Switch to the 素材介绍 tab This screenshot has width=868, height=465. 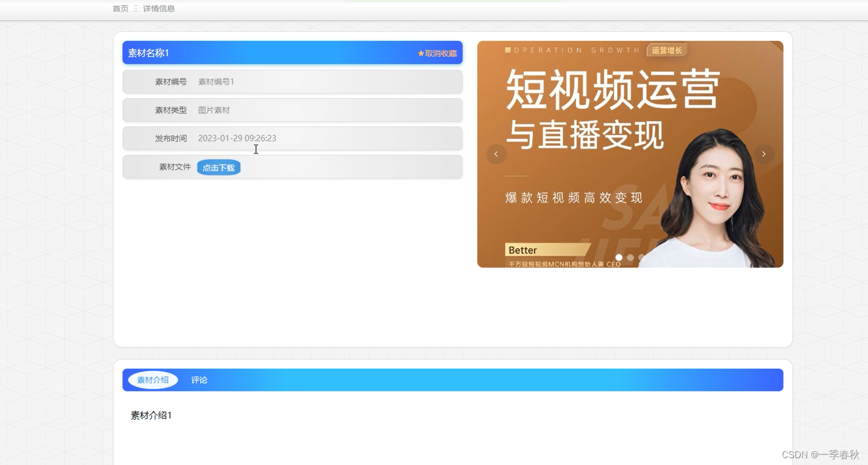point(153,380)
